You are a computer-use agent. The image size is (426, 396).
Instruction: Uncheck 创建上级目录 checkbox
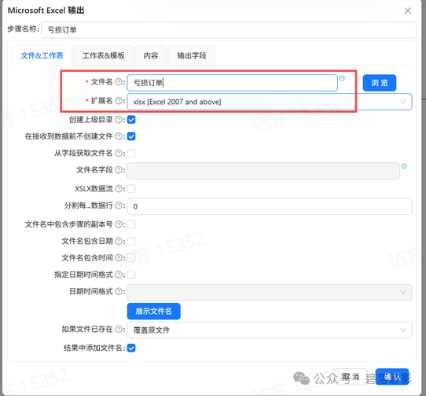pyautogui.click(x=131, y=120)
